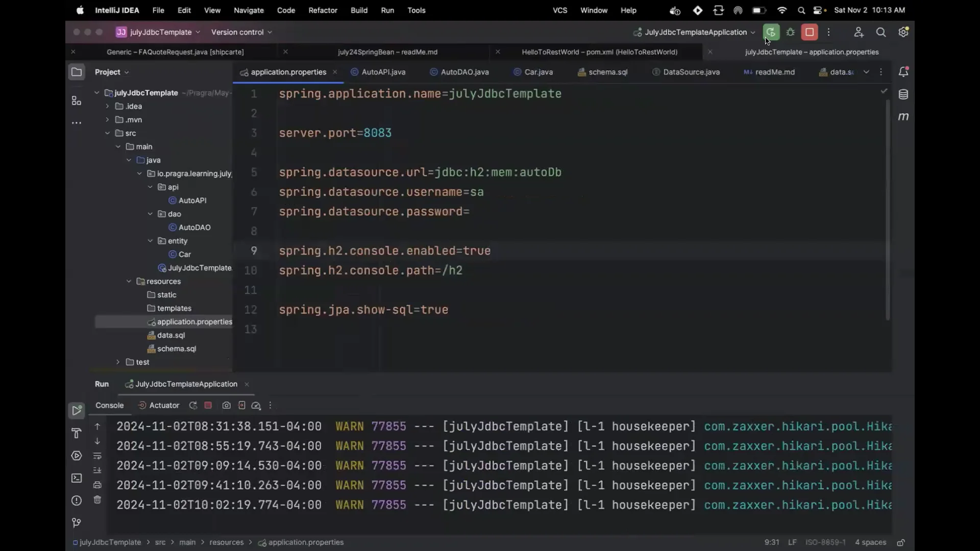The height and width of the screenshot is (551, 980).
Task: Toggle scroll to end in console
Action: (x=97, y=470)
